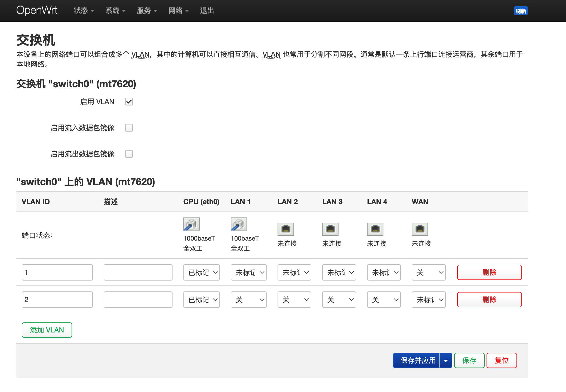Click the LAN 2 disconnected port icon
This screenshot has height=392, width=566.
[x=285, y=229]
